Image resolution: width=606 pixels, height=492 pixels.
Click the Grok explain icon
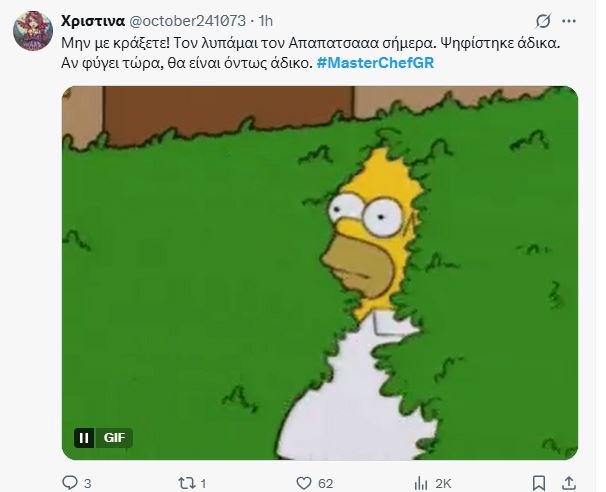tap(543, 21)
